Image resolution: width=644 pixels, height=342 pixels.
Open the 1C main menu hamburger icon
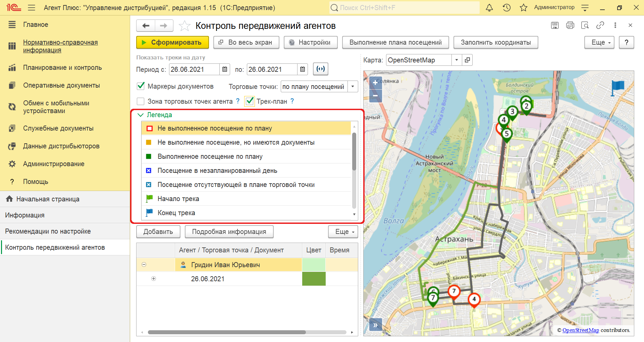[32, 7]
